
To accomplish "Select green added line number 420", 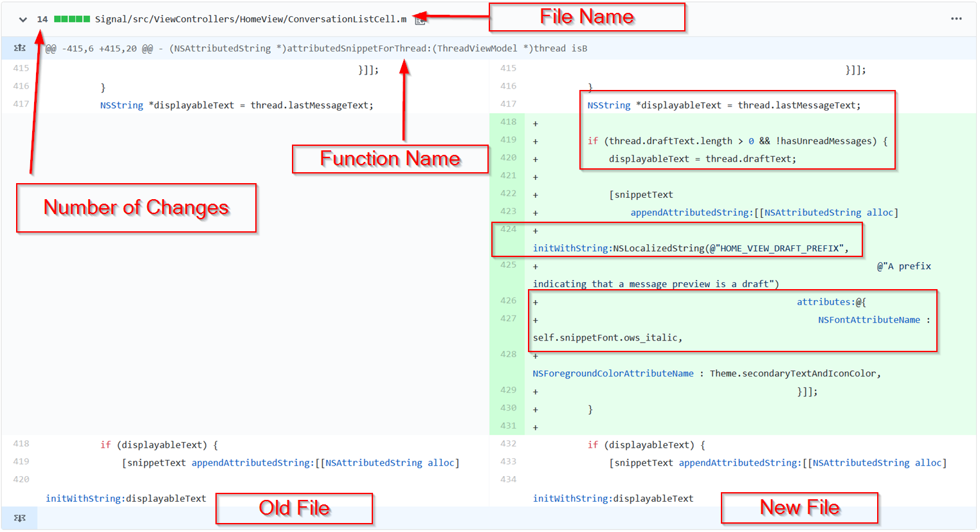I will (509, 158).
